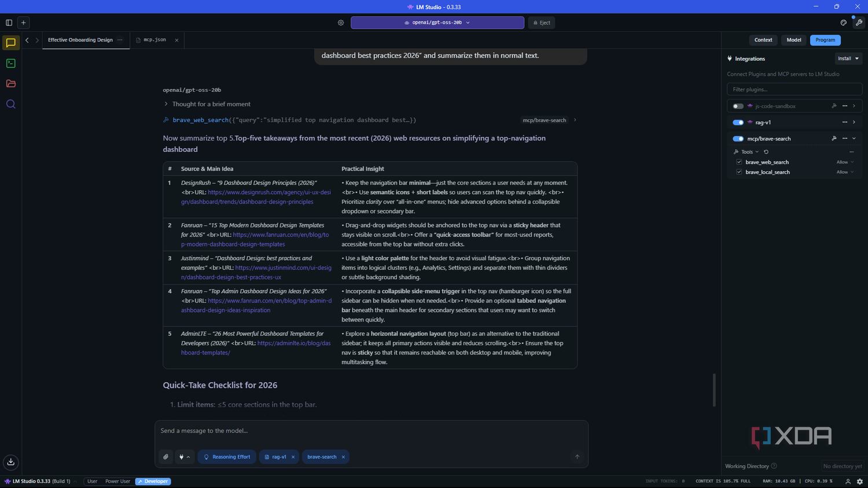
Task: Create a new chat with plus icon
Action: click(23, 23)
